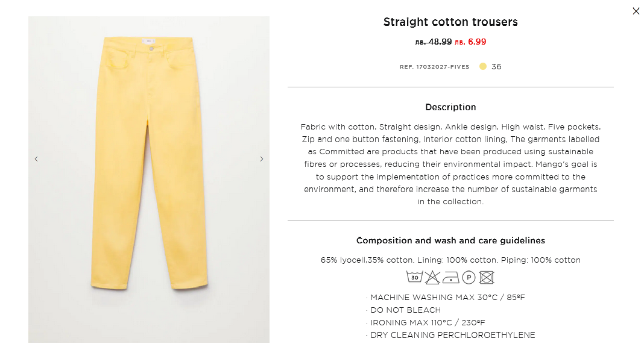Click the crossed-out 48.99 original price
Image resolution: width=644 pixels, height=344 pixels.
(434, 42)
